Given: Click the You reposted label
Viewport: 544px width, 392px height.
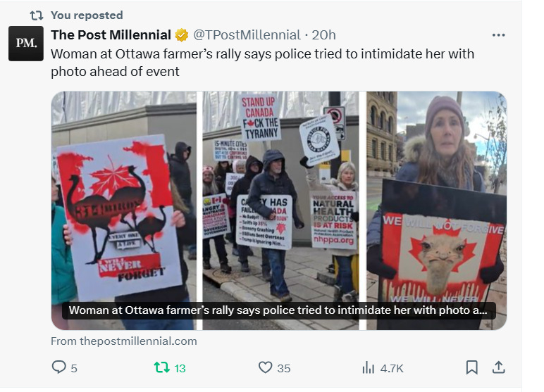Looking at the screenshot, I should pos(87,15).
